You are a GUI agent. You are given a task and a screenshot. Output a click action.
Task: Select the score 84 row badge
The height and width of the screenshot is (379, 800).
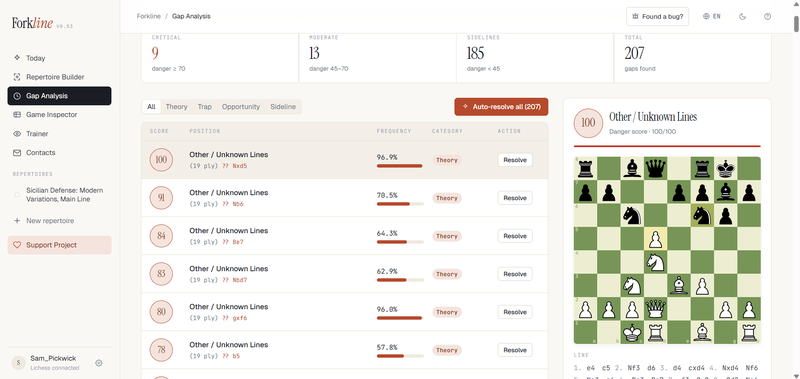[x=161, y=236]
